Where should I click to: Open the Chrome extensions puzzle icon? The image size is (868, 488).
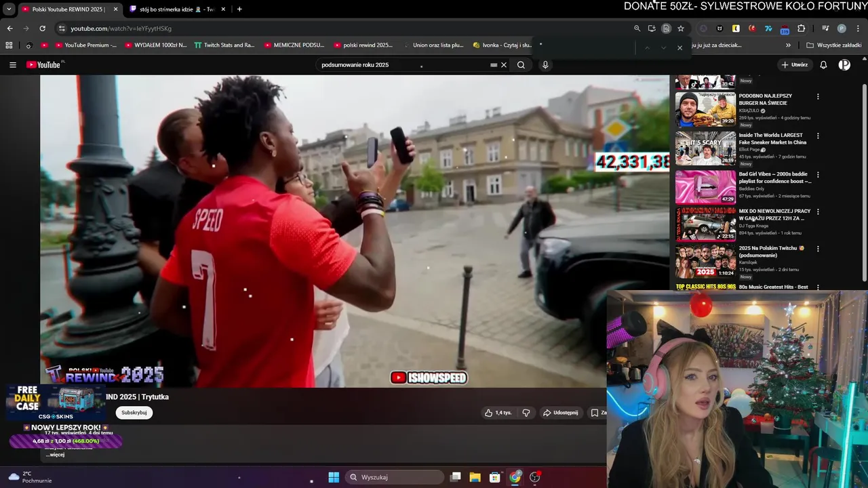pyautogui.click(x=802, y=28)
